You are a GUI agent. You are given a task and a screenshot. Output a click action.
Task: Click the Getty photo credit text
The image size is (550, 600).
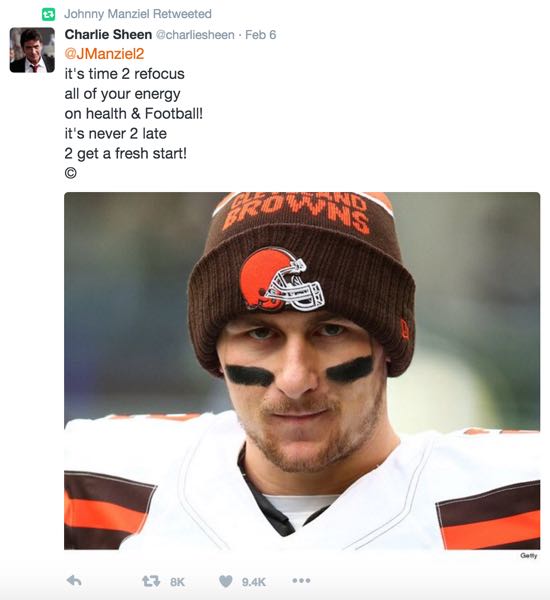tap(529, 555)
